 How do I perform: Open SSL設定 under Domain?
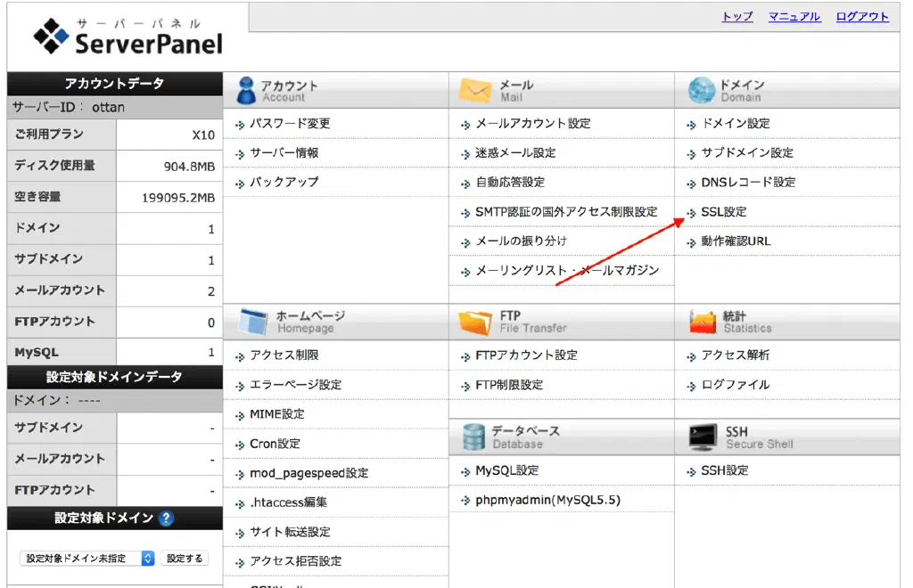[723, 212]
